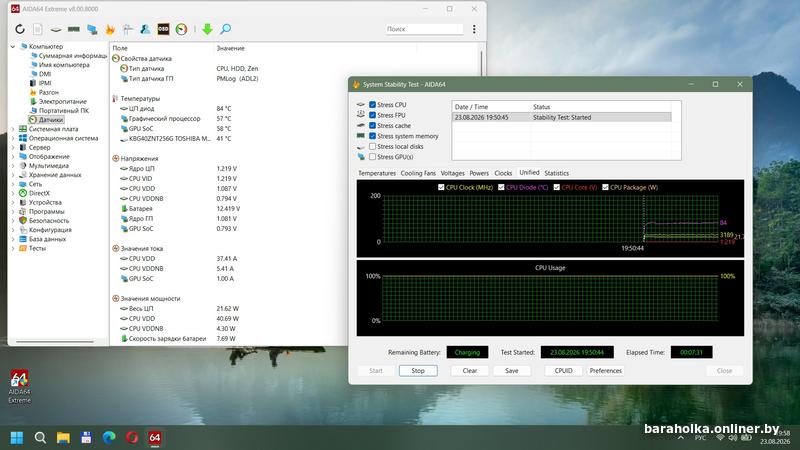Open the Report page icon in AIDA64 toolbar
Screen dimensions: 800x450
(x=38, y=29)
